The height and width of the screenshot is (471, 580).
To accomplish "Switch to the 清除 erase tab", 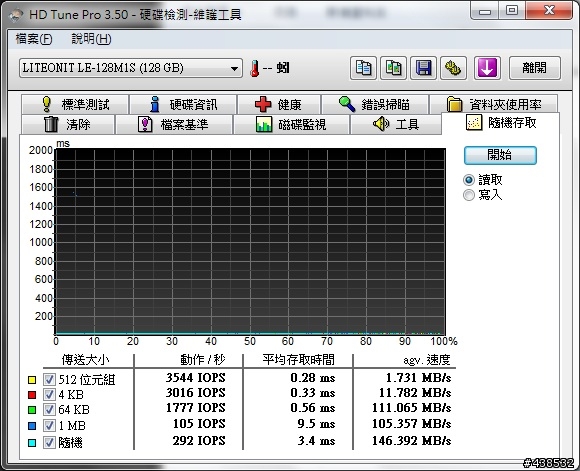I will [x=68, y=124].
